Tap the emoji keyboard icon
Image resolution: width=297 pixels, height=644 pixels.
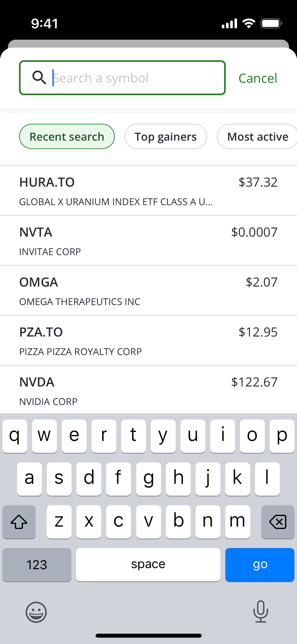pyautogui.click(x=36, y=612)
